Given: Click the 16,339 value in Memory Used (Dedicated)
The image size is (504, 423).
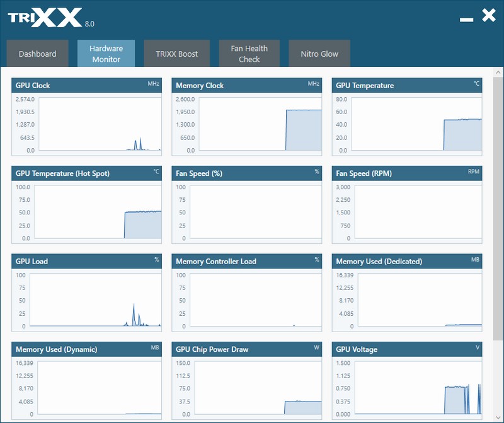Looking at the screenshot, I should [x=345, y=275].
